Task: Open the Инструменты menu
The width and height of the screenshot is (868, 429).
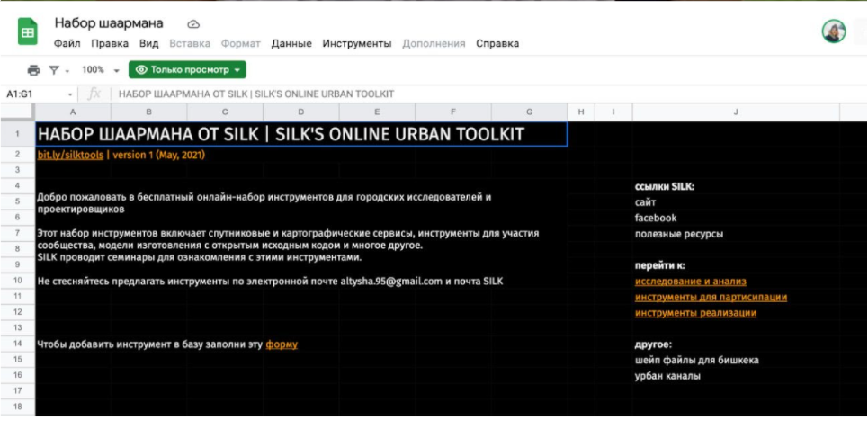Action: pyautogui.click(x=357, y=44)
